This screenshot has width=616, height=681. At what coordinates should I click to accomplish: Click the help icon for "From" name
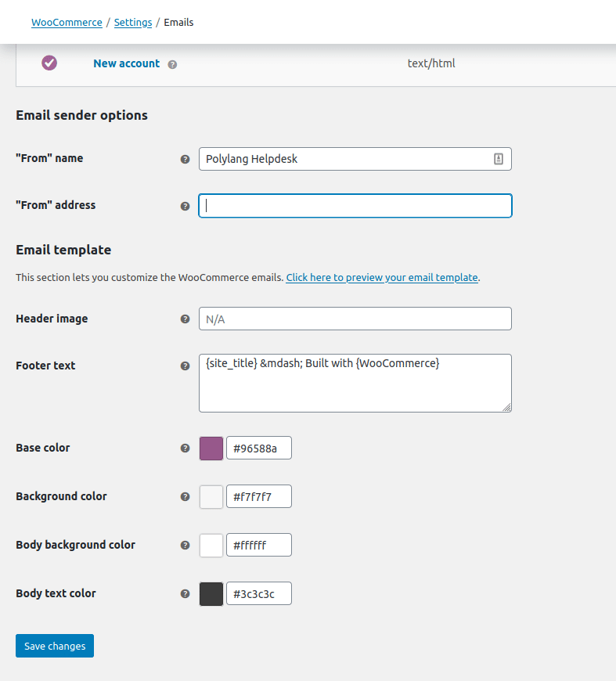tap(185, 160)
